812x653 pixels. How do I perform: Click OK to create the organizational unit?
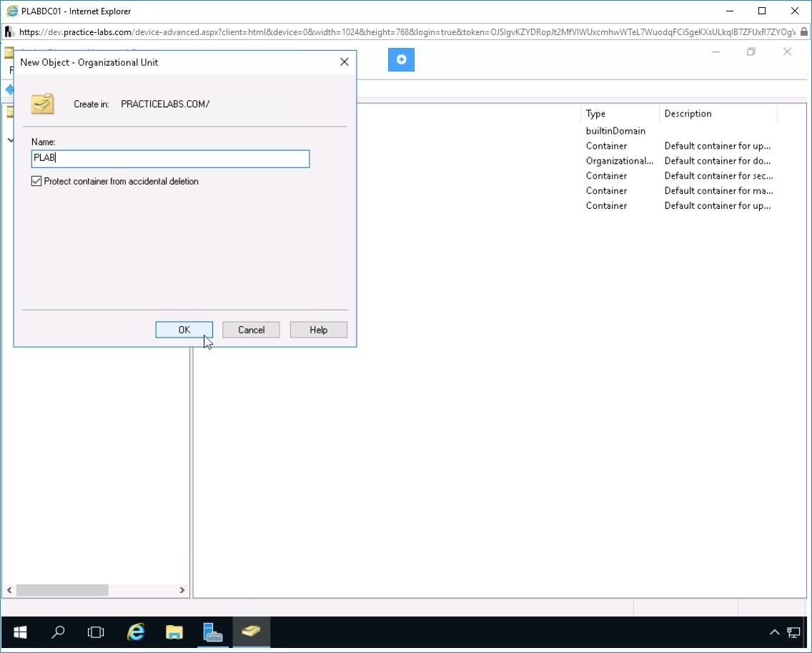pos(184,330)
